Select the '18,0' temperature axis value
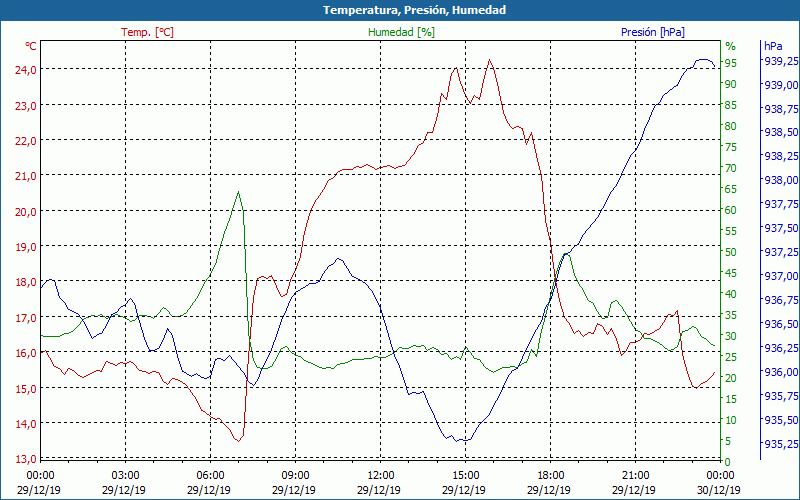The image size is (800, 500). (x=26, y=282)
